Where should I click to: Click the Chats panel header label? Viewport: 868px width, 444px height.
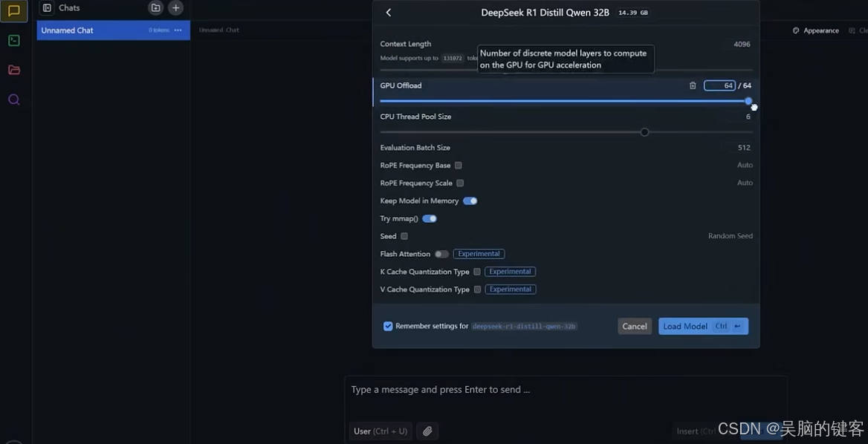click(x=69, y=7)
